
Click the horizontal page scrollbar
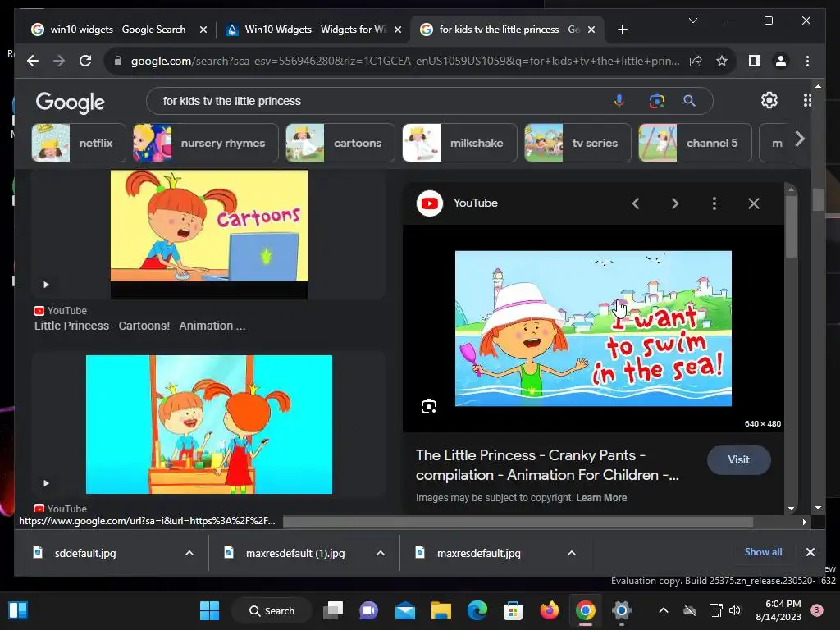[x=518, y=522]
